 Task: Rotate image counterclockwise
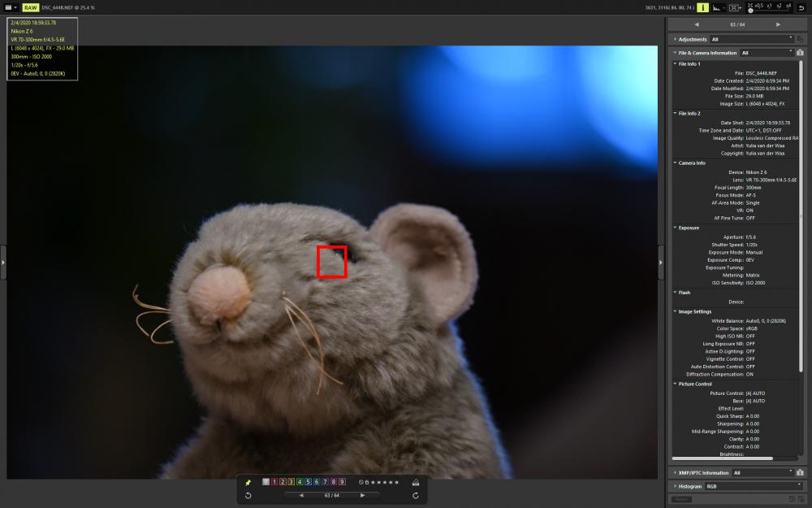click(248, 496)
